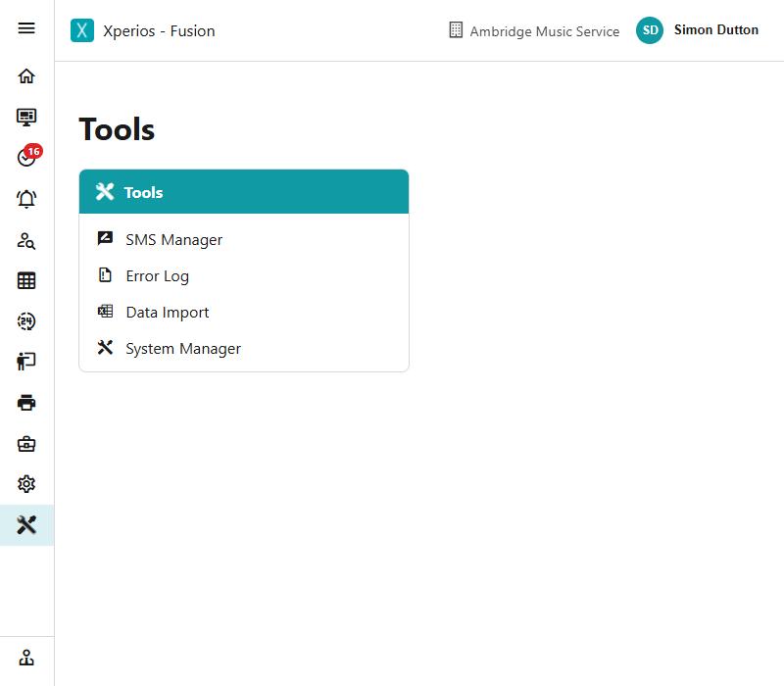Image resolution: width=784 pixels, height=686 pixels.
Task: Click the teal Tools card header label
Action: coord(143,192)
